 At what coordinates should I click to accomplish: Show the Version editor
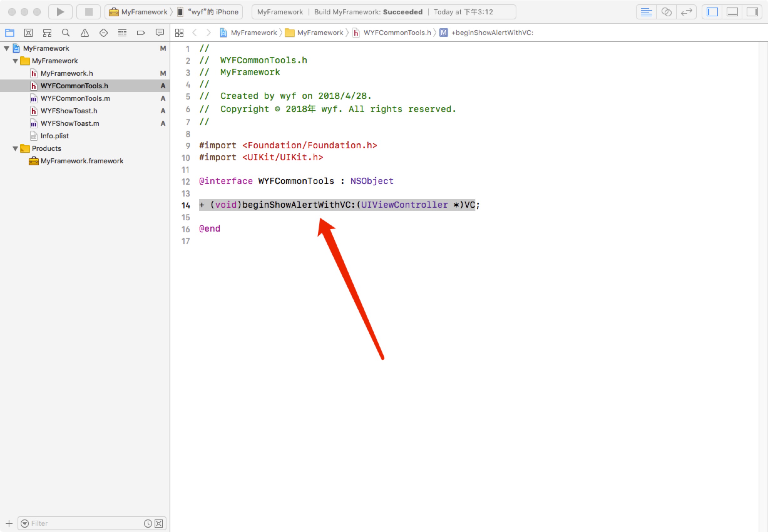click(686, 12)
